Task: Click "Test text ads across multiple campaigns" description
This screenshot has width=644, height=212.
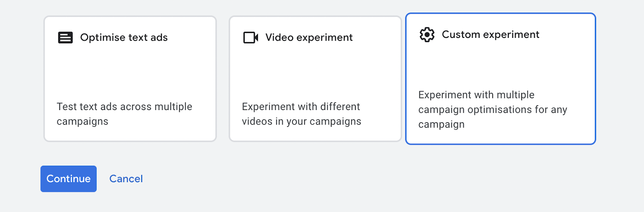Action: point(124,114)
